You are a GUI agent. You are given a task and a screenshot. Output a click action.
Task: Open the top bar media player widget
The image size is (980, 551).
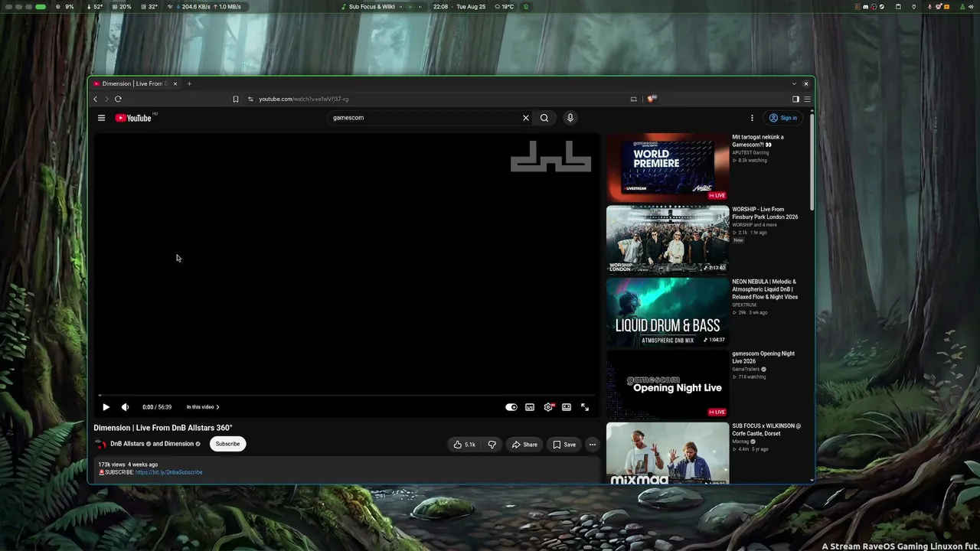click(381, 7)
